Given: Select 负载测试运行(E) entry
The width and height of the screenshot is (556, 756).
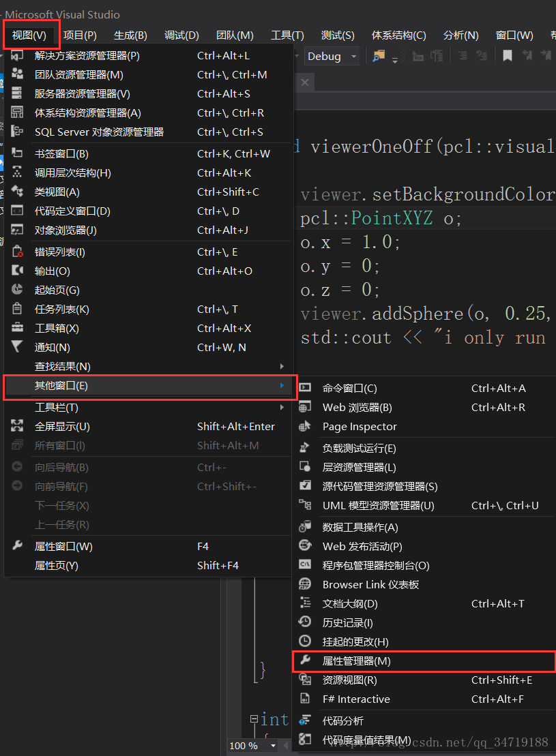Looking at the screenshot, I should 424,449.
